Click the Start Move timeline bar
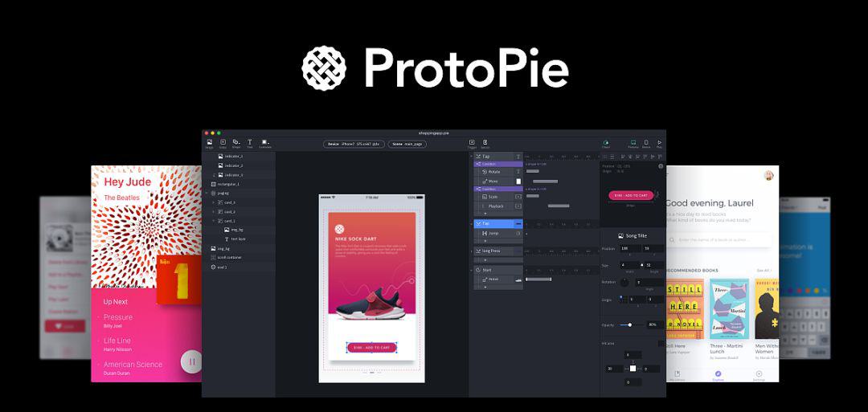 coord(538,279)
